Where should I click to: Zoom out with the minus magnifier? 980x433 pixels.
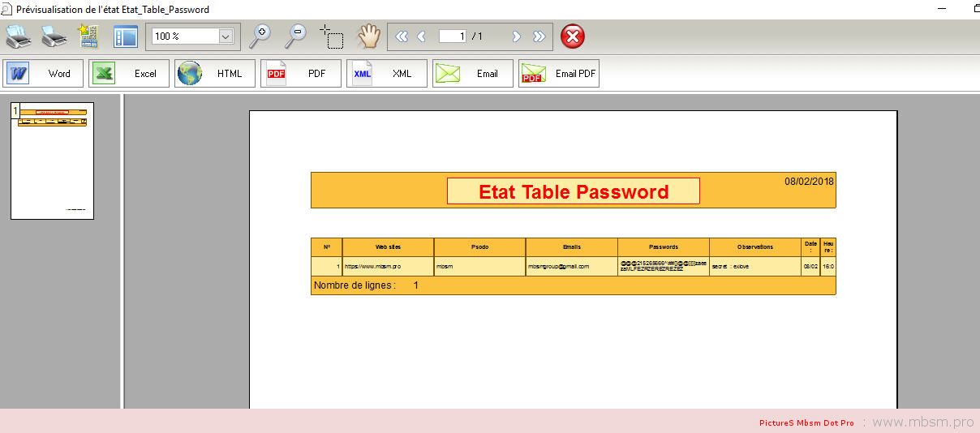(x=296, y=36)
